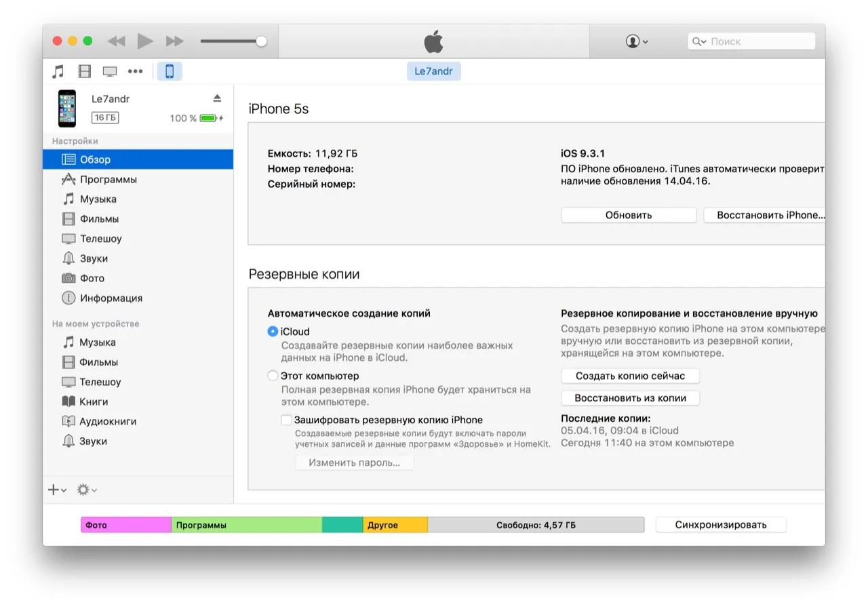Click the Обновить button
The image size is (868, 607).
coord(629,215)
